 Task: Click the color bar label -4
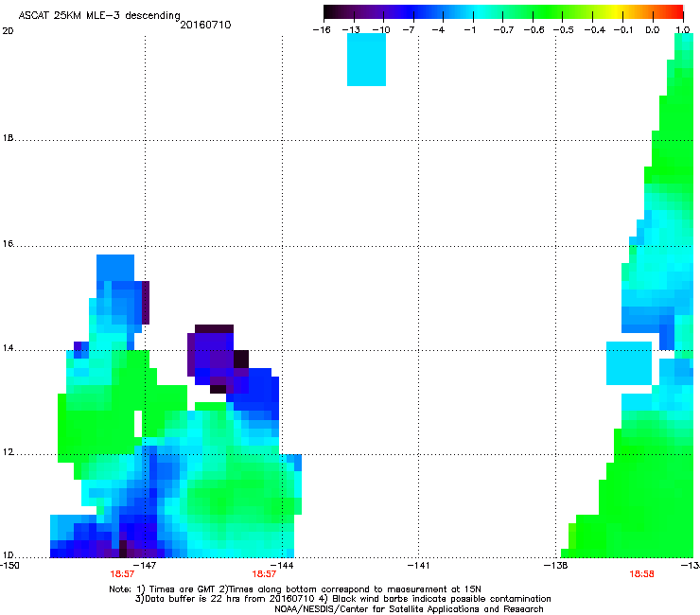[x=438, y=30]
